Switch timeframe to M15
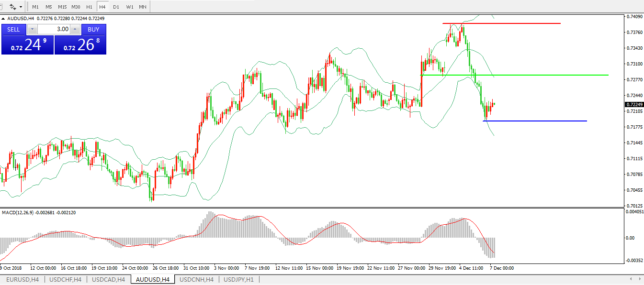The image size is (644, 285). 62,7
